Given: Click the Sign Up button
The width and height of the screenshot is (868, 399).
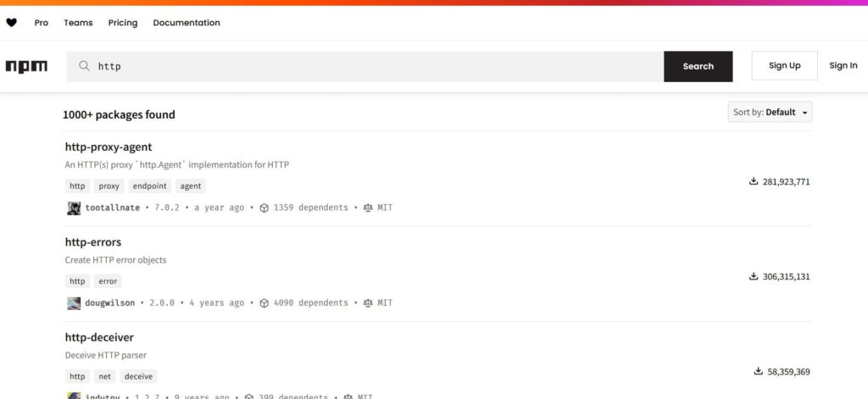Looking at the screenshot, I should coord(784,65).
